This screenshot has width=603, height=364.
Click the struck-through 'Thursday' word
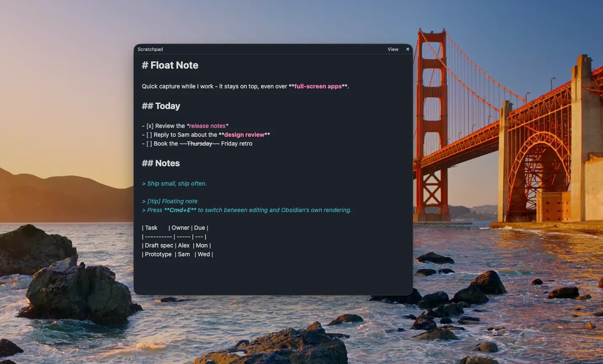[200, 143]
